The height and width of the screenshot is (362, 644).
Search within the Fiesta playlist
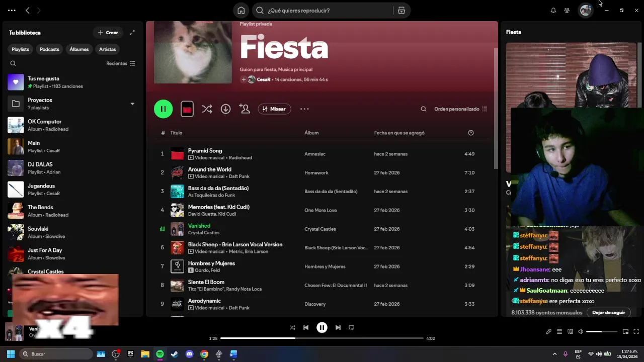424,109
